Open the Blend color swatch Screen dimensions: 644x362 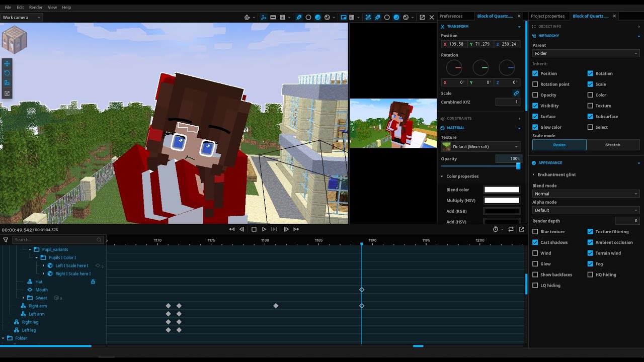pyautogui.click(x=502, y=190)
